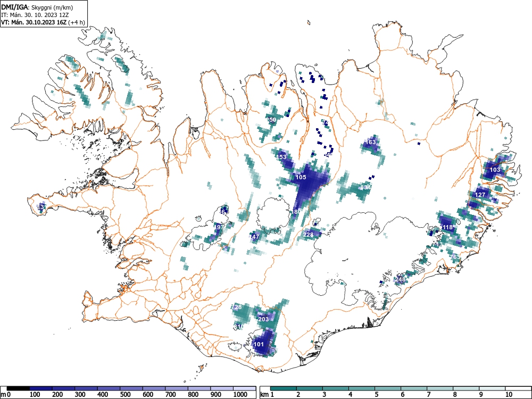Click the '300' tick on metre legend

tap(80, 395)
